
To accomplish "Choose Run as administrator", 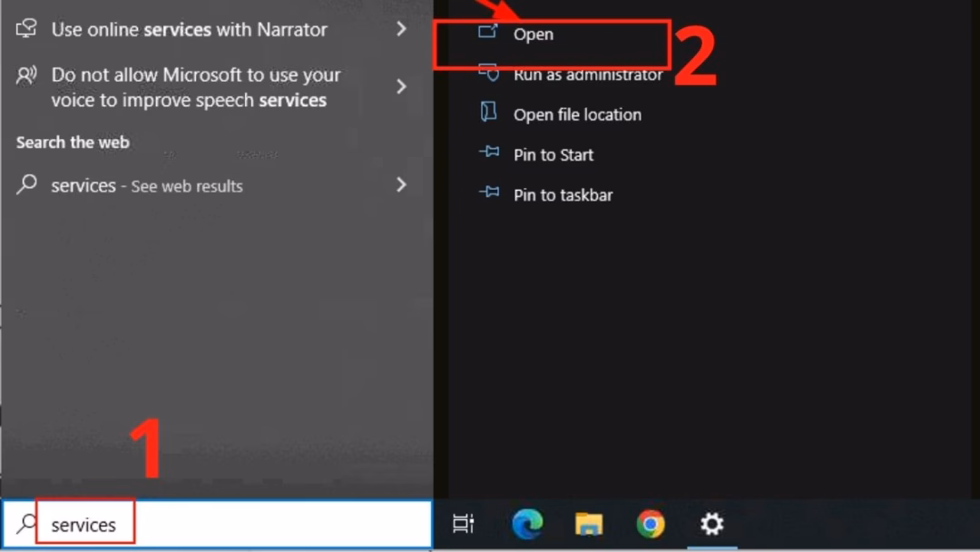I will tap(587, 75).
